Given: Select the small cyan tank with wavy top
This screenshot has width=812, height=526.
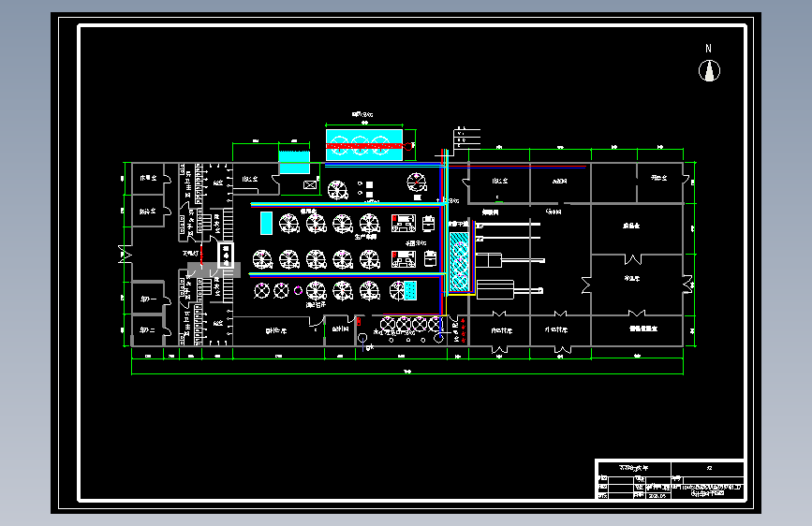Looking at the screenshot, I should coord(294,162).
